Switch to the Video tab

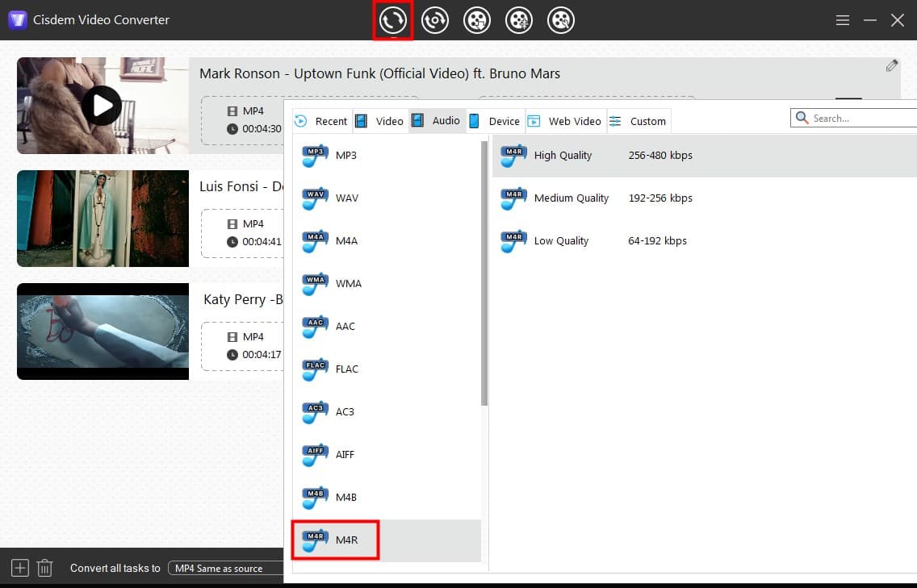(380, 121)
